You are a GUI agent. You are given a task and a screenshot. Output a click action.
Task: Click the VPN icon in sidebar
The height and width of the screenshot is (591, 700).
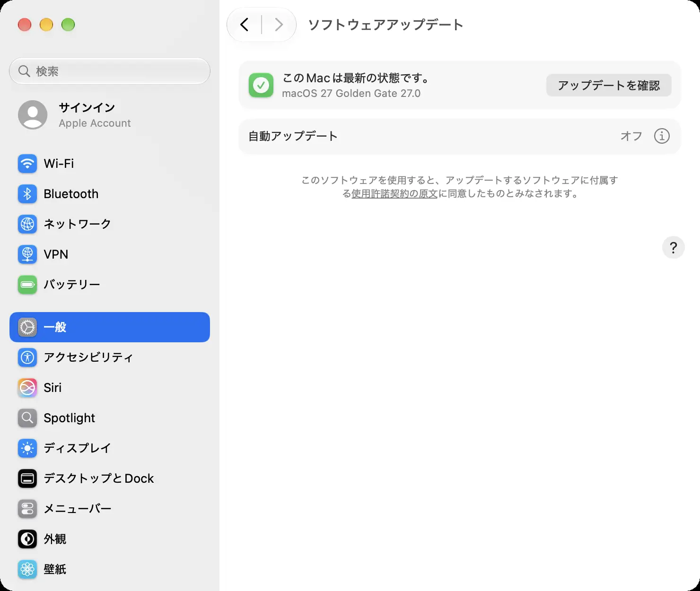point(27,254)
